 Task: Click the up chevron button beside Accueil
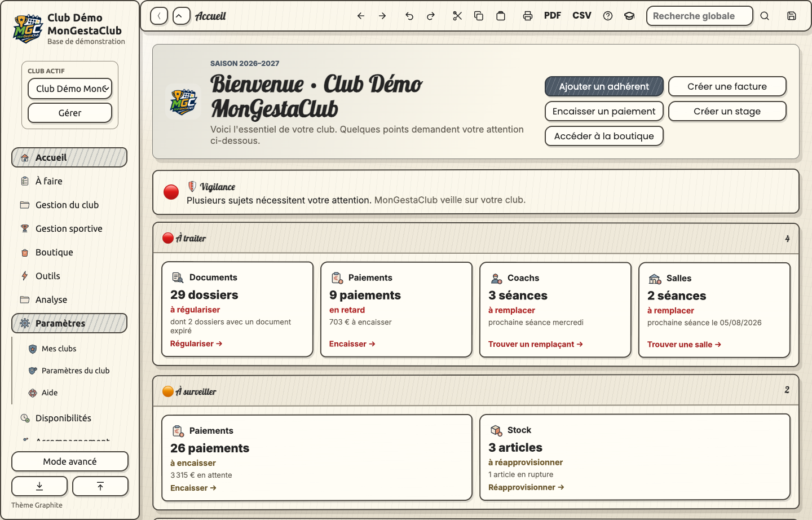[x=182, y=16]
